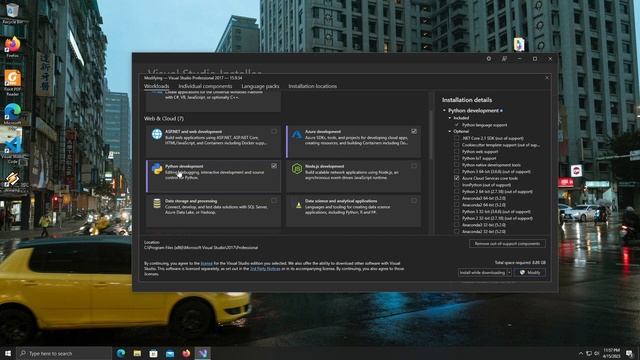Image resolution: width=640 pixels, height=360 pixels.
Task: Show hidden system tray icons
Action: point(580,353)
